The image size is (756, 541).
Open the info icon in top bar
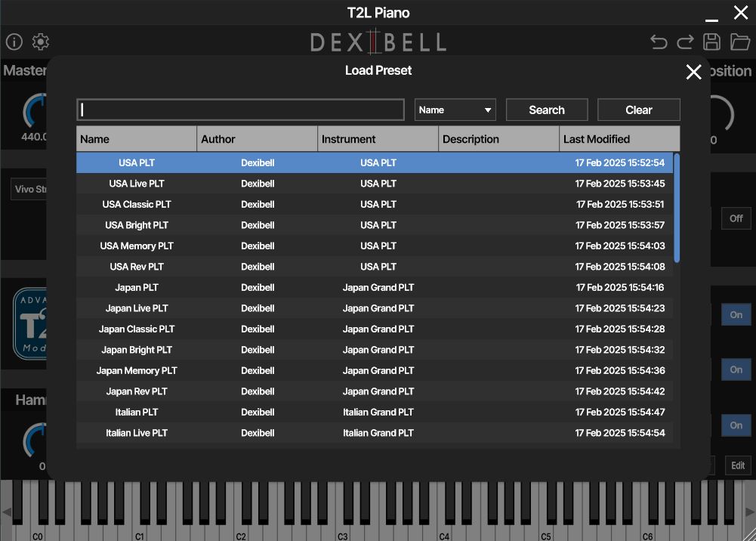[14, 42]
